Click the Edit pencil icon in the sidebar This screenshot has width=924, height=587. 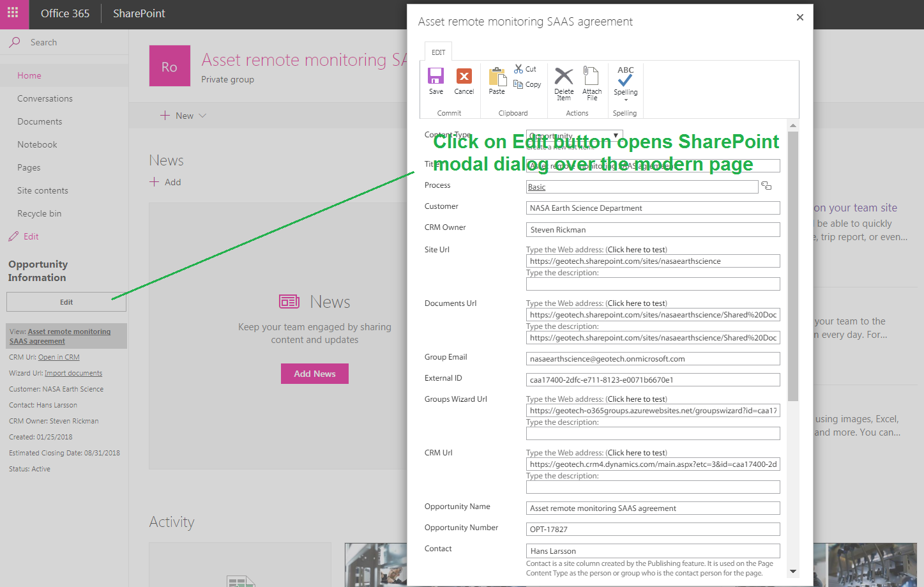tap(14, 236)
